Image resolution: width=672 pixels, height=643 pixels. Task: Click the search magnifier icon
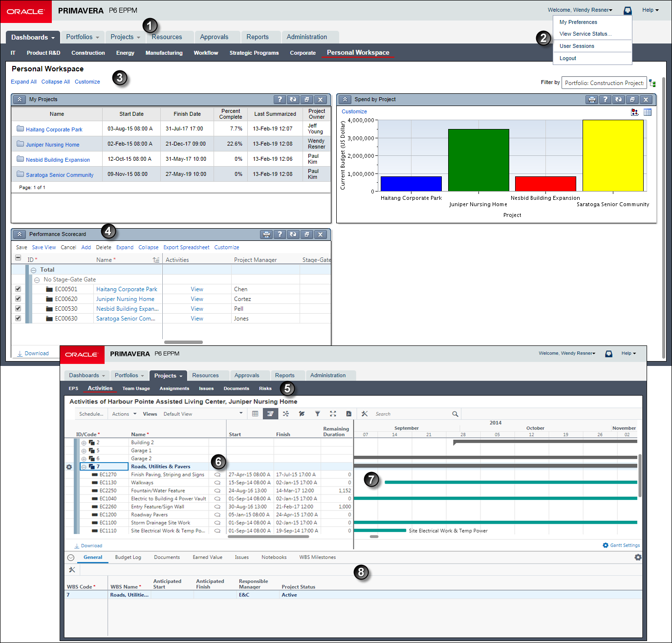(x=455, y=414)
